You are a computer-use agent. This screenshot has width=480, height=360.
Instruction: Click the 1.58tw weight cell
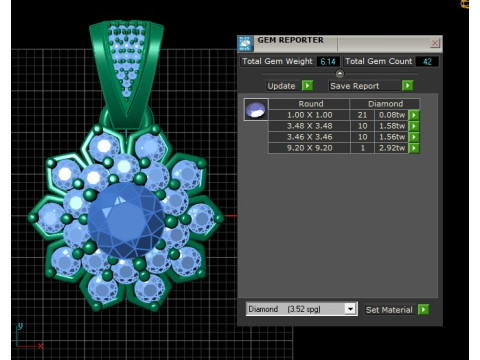[x=392, y=126]
